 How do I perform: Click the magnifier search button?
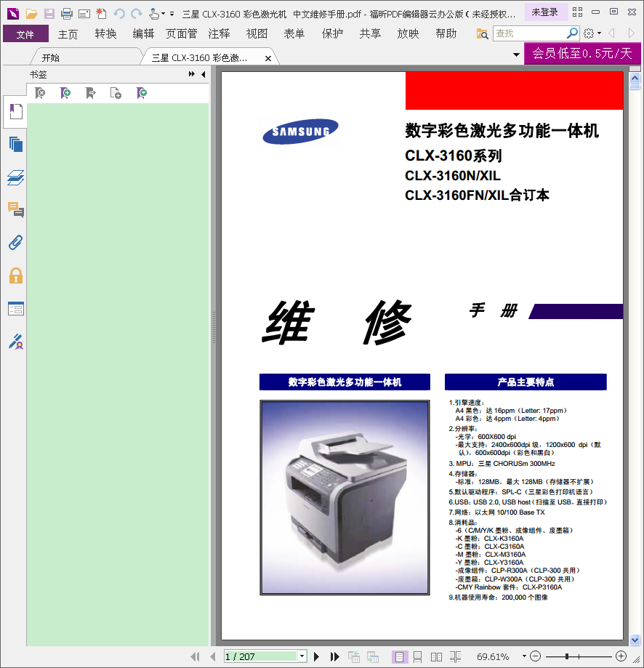tap(573, 33)
